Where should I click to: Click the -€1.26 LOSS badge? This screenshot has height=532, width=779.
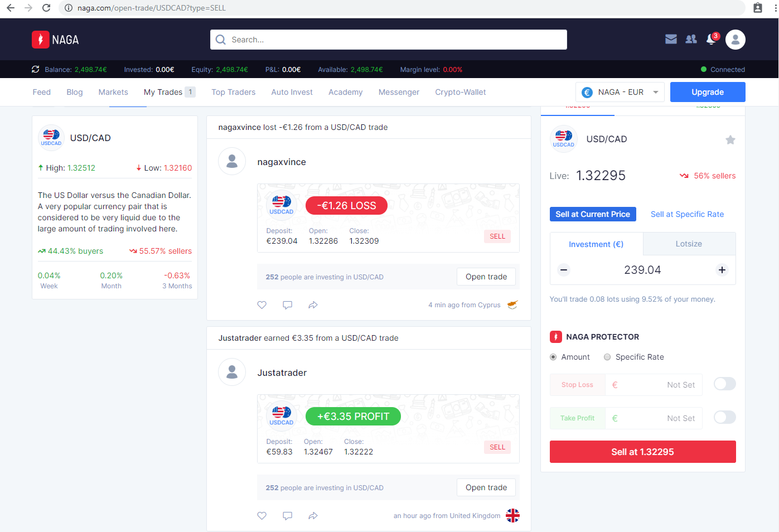point(346,205)
